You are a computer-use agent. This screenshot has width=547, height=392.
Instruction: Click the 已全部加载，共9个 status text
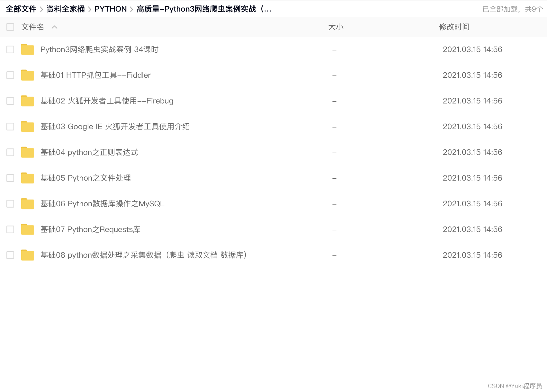coord(513,9)
